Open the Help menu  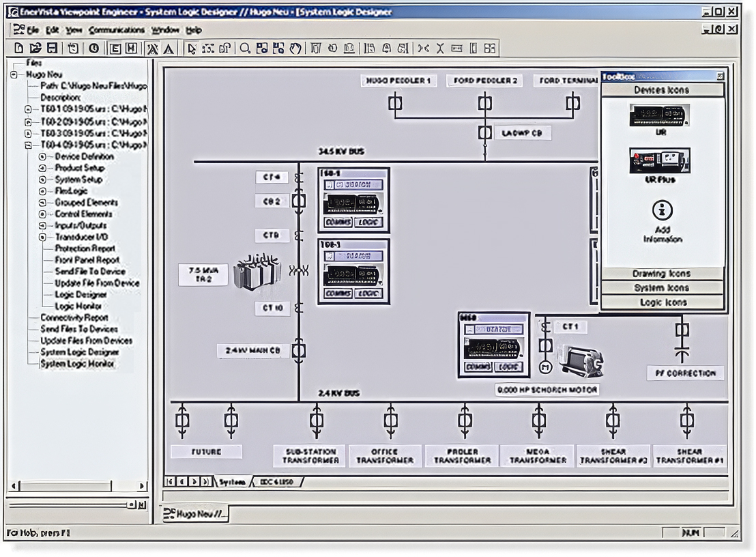(x=193, y=30)
